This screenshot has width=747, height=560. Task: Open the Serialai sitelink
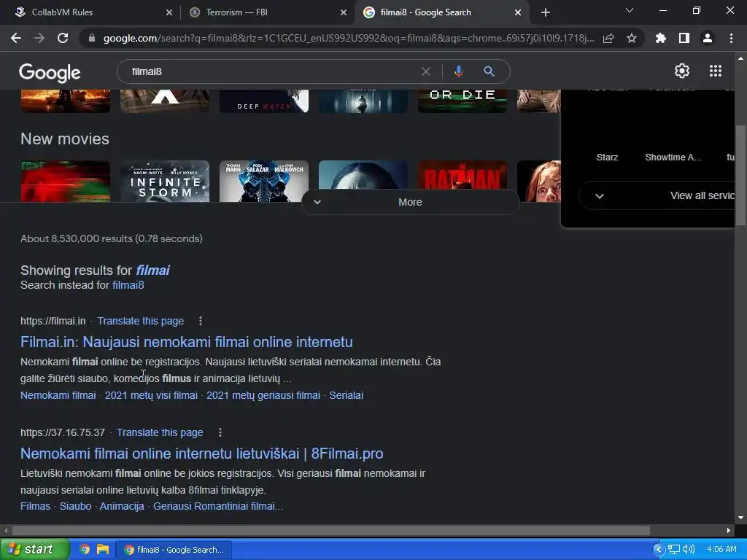coord(347,395)
